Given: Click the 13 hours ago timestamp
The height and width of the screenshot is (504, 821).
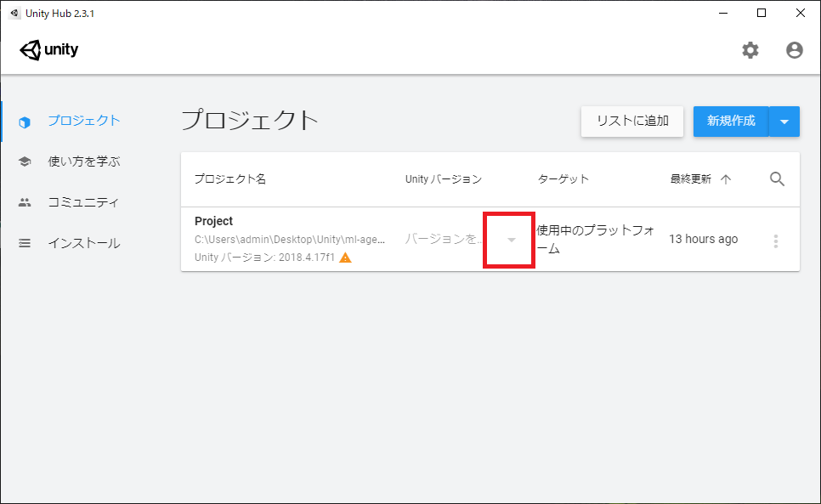Looking at the screenshot, I should click(703, 239).
